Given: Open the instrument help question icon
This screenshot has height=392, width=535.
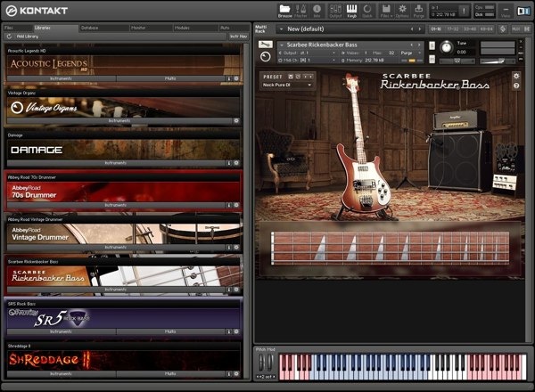Looking at the screenshot, I should [x=516, y=86].
